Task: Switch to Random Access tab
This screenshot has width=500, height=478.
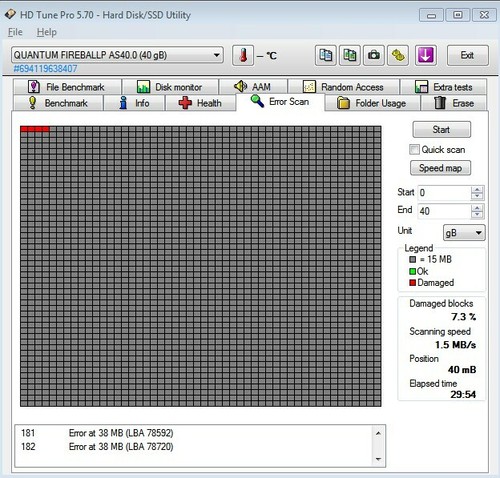Action: 343,87
